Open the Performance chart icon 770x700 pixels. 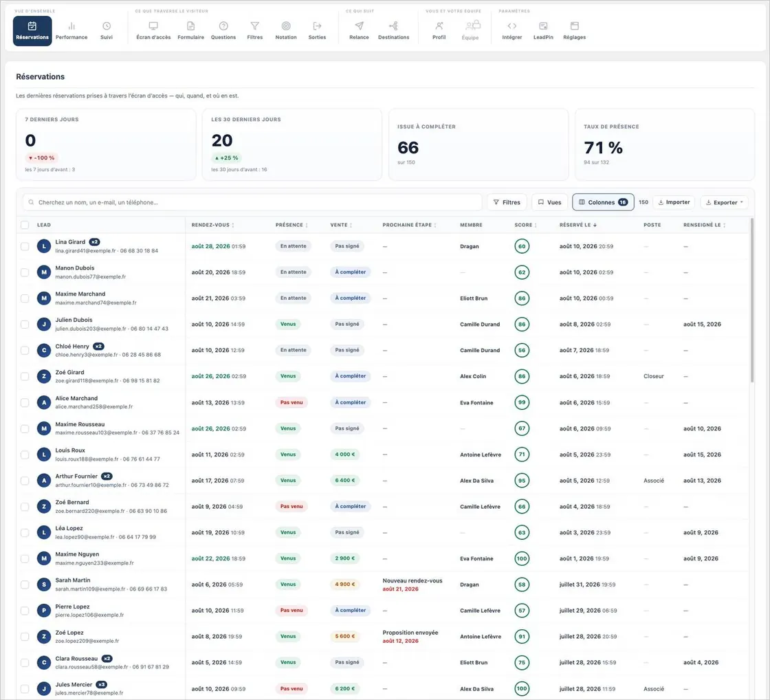[71, 26]
